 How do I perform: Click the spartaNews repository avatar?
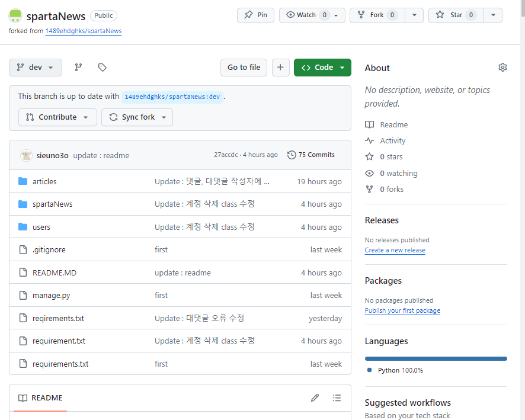(15, 16)
